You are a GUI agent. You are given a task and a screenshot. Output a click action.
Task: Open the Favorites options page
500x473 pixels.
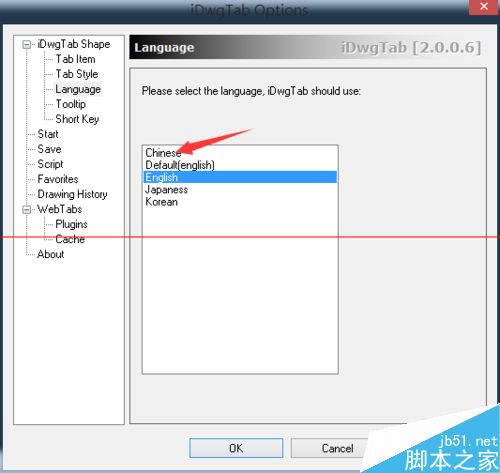click(58, 179)
